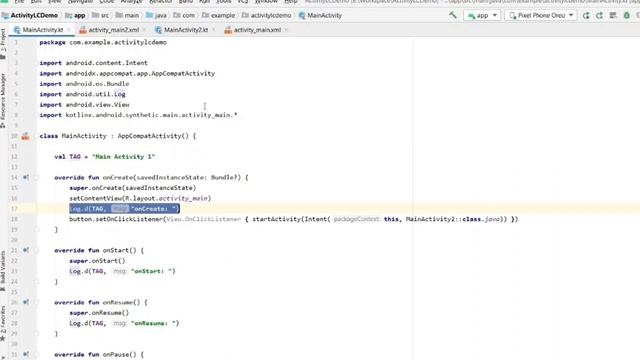
Task: Click the selected Log.d onCreate line
Action: (x=124, y=209)
